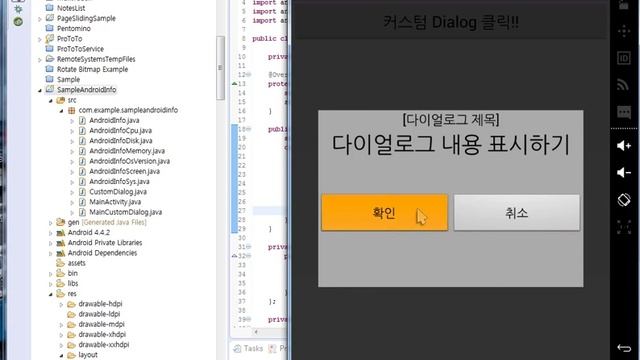Open AndroidInfoDisk.java file
The height and width of the screenshot is (360, 640).
coord(121,141)
